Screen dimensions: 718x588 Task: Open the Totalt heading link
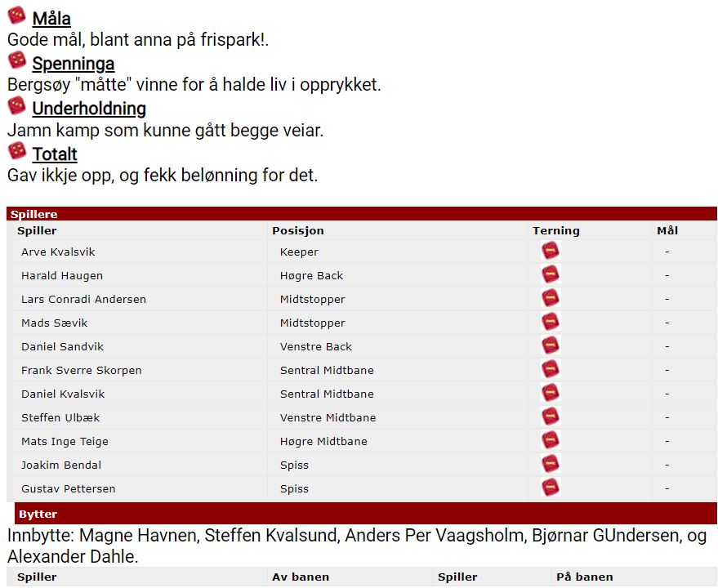coord(55,154)
